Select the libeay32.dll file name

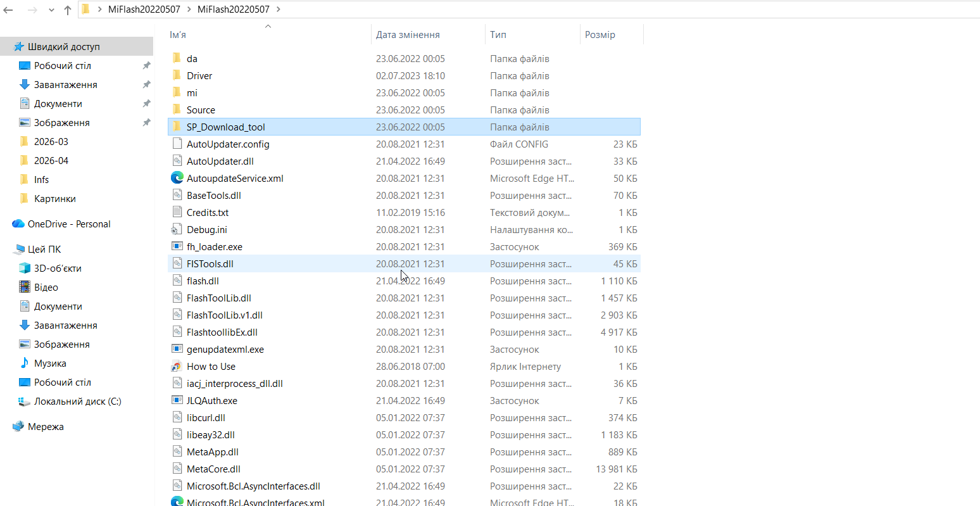[211, 435]
